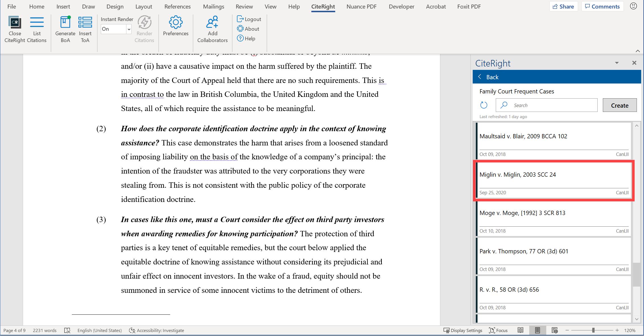Open CiteRight Help from the ribbon
The image size is (644, 336).
[x=246, y=38]
